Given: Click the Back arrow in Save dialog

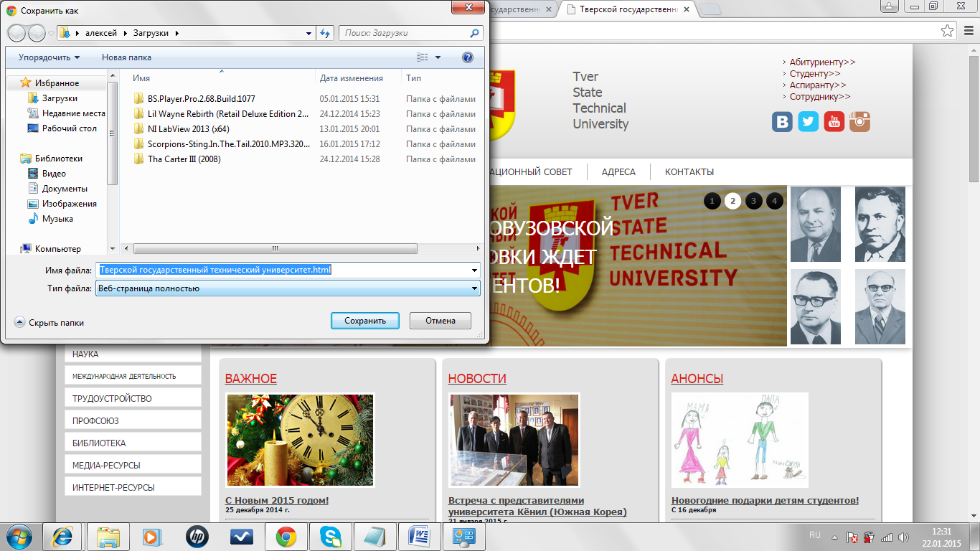Looking at the screenshot, I should 17,33.
